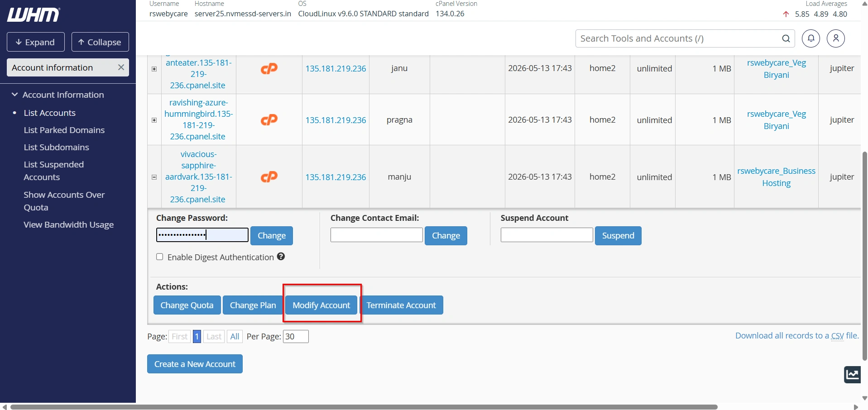Download all records as CSV file

click(797, 336)
